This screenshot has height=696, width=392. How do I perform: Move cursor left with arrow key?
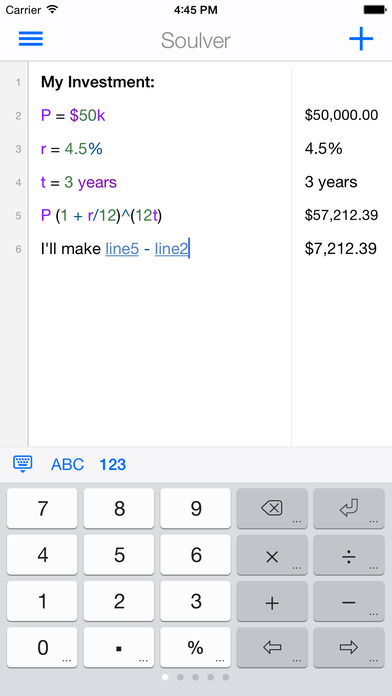pyautogui.click(x=272, y=648)
